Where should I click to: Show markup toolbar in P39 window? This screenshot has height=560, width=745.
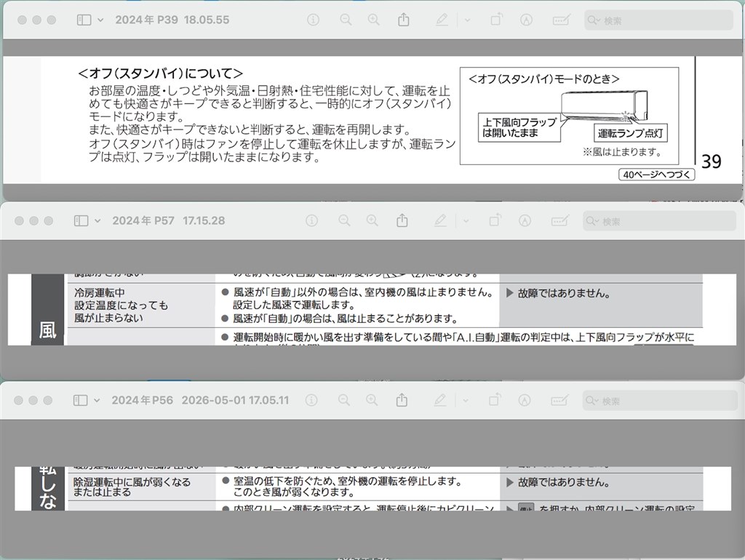click(x=526, y=20)
